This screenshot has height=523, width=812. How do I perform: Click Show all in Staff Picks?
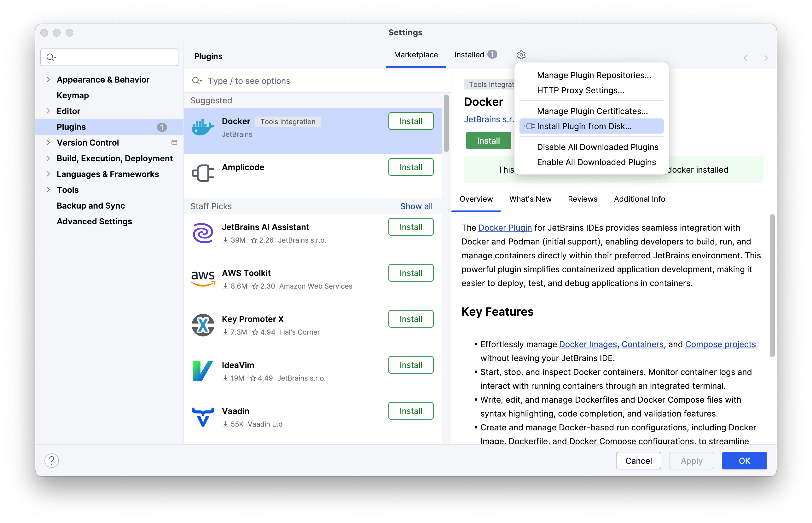click(x=416, y=206)
